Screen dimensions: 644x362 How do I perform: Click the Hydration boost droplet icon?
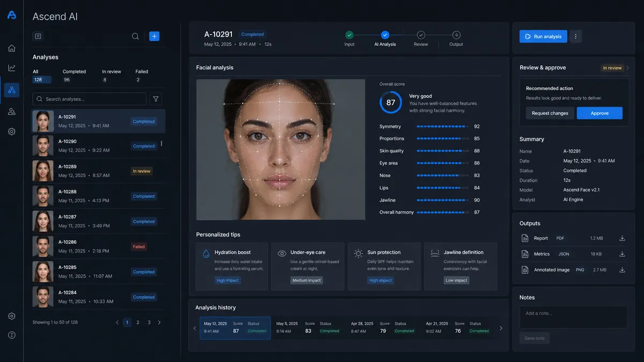(206, 254)
